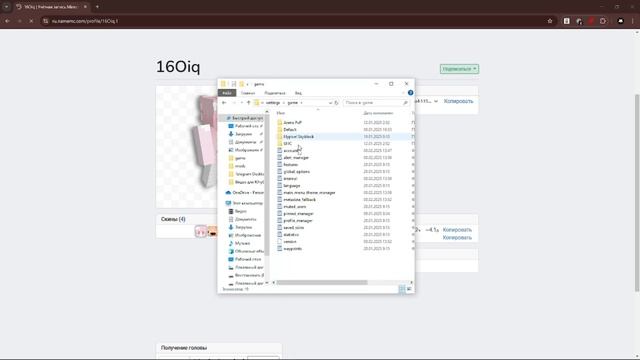The height and width of the screenshot is (360, 640).
Task: Sort files by the Имя column
Action: pyautogui.click(x=281, y=113)
